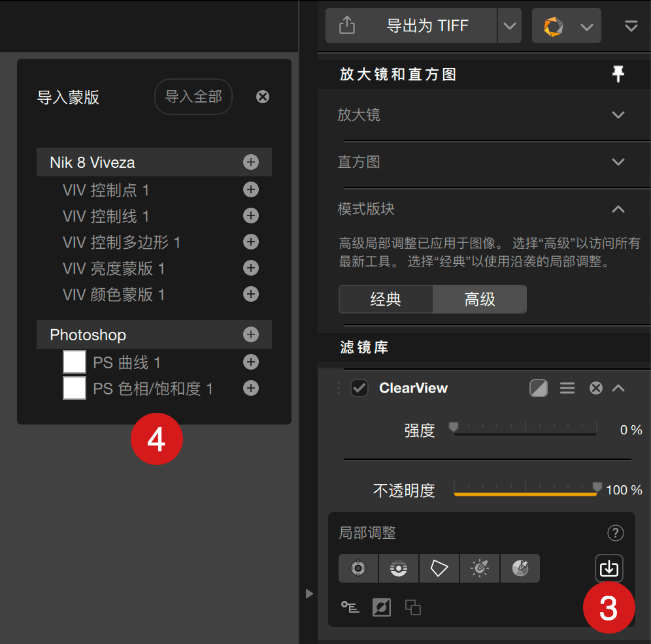This screenshot has height=644, width=651.
Task: Click 导入全部 button
Action: pyautogui.click(x=193, y=97)
